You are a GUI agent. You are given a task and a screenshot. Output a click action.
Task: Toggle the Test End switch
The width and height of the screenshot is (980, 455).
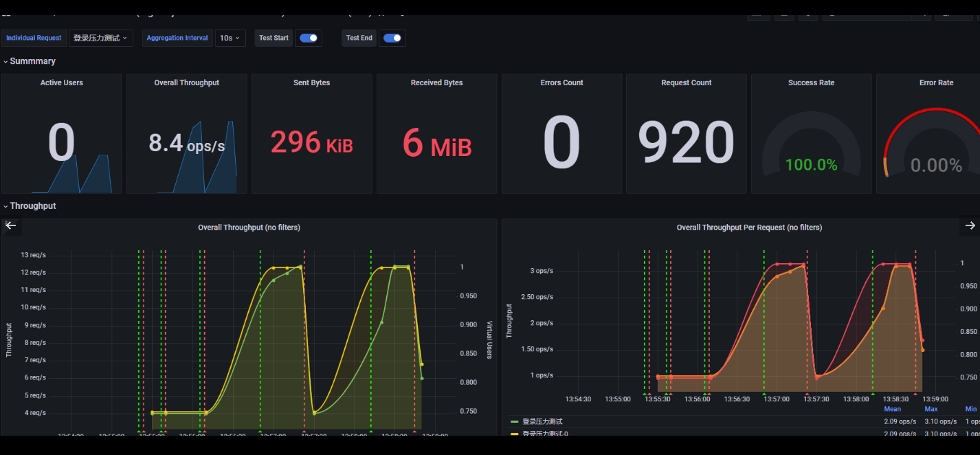392,38
